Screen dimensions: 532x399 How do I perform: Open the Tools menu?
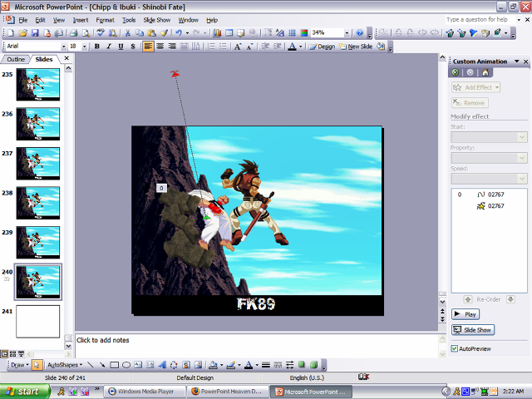[129, 20]
